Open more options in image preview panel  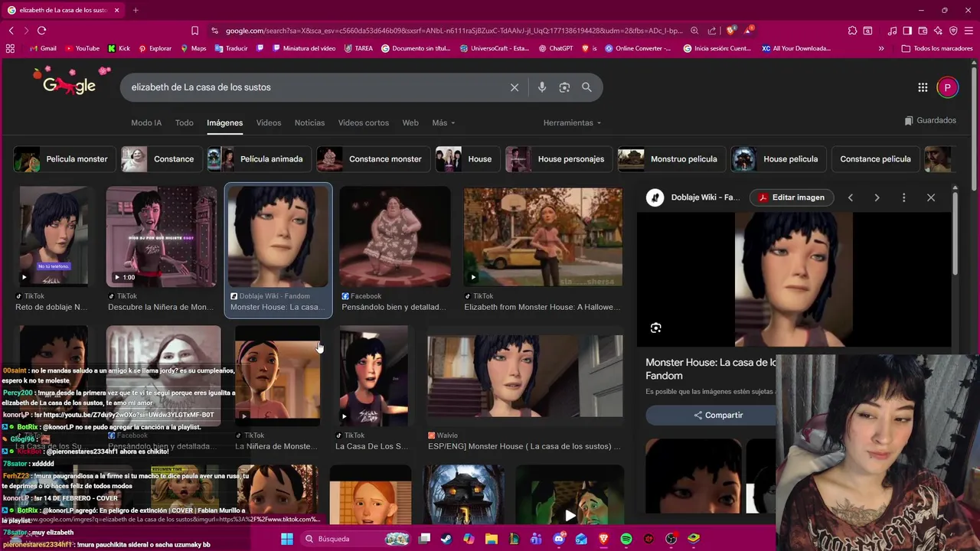click(x=903, y=197)
